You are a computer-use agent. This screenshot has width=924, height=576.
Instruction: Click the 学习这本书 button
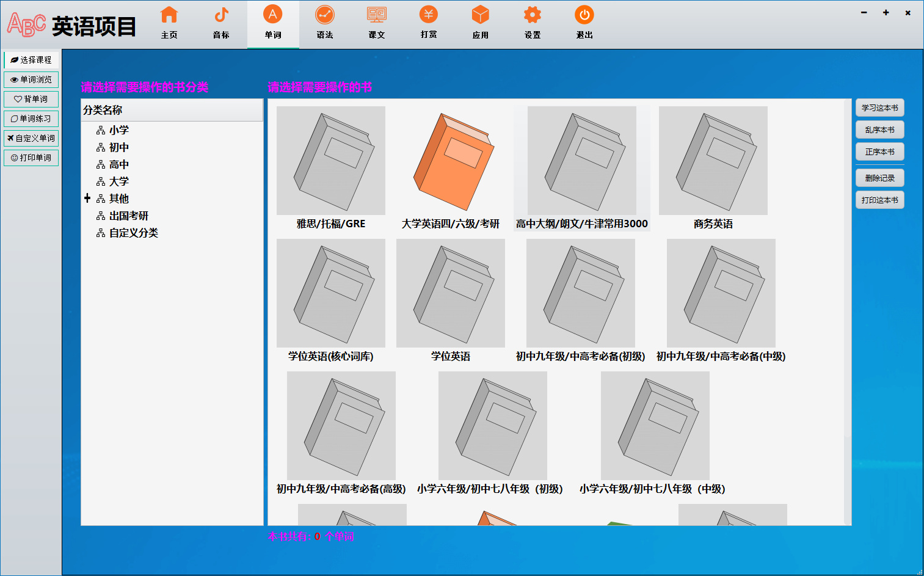coord(880,108)
